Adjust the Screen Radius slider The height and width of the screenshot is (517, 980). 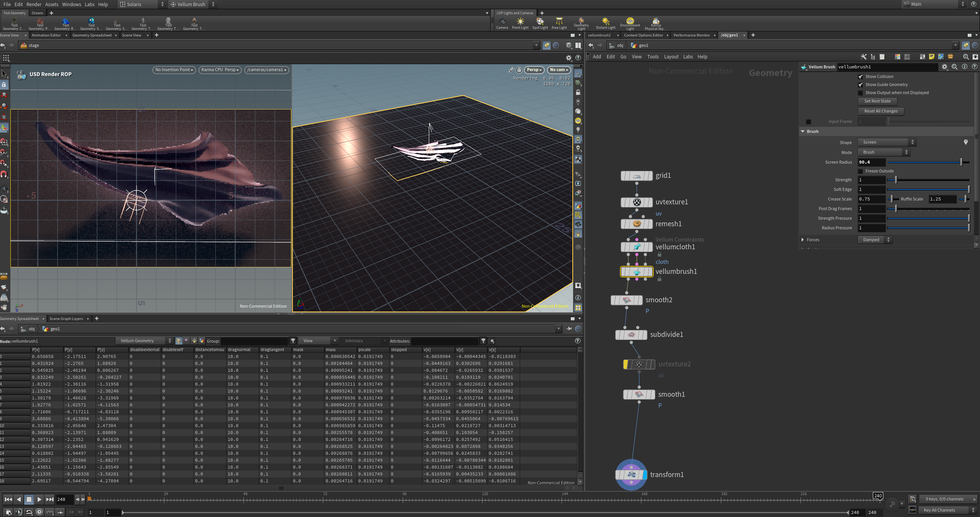[x=929, y=162]
